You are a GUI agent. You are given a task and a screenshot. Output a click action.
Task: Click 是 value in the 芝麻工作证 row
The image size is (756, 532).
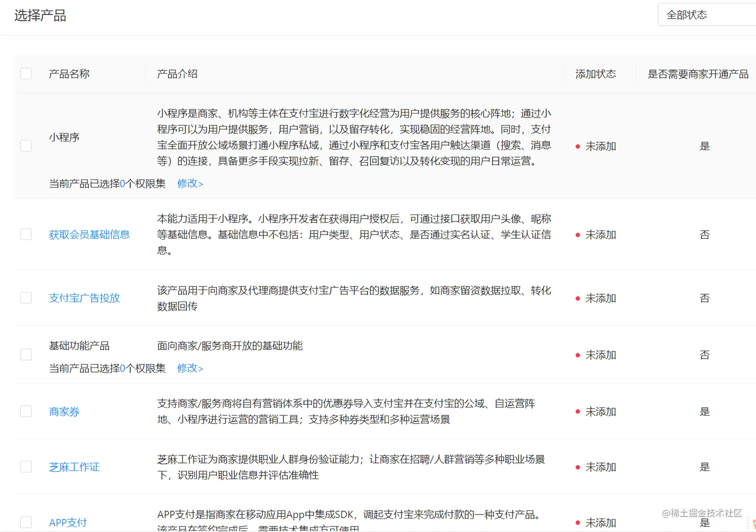704,467
